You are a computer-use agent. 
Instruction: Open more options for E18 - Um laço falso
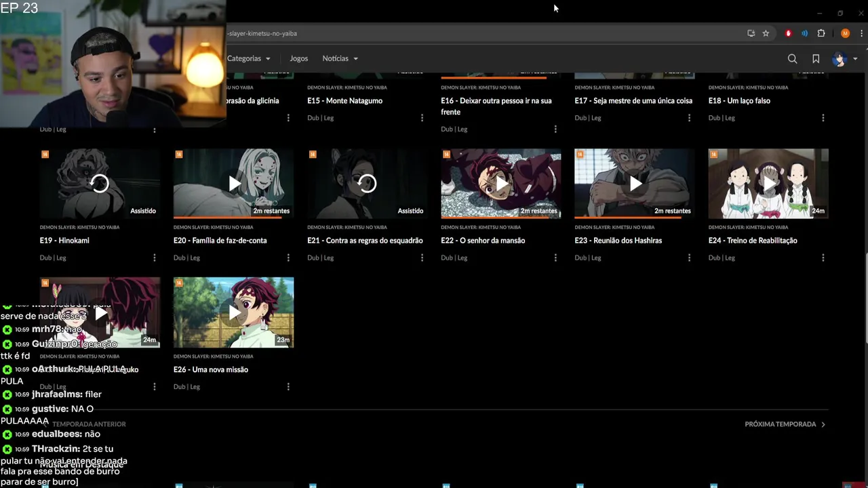[823, 118]
